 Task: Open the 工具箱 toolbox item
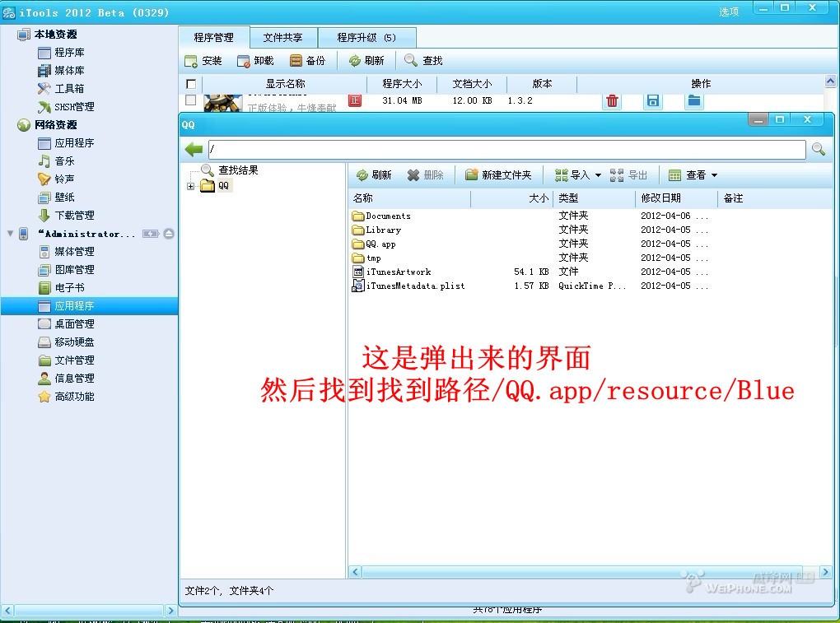(x=61, y=89)
